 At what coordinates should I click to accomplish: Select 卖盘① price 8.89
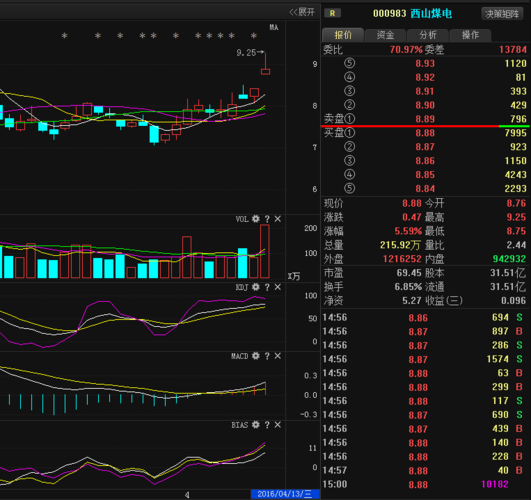click(x=425, y=119)
